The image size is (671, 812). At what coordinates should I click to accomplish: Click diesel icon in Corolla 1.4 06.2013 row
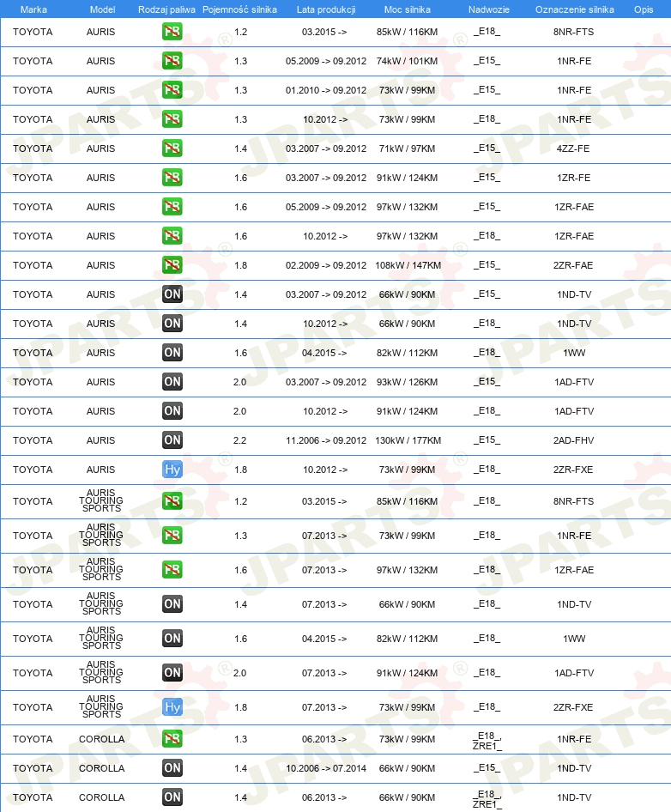[x=172, y=797]
